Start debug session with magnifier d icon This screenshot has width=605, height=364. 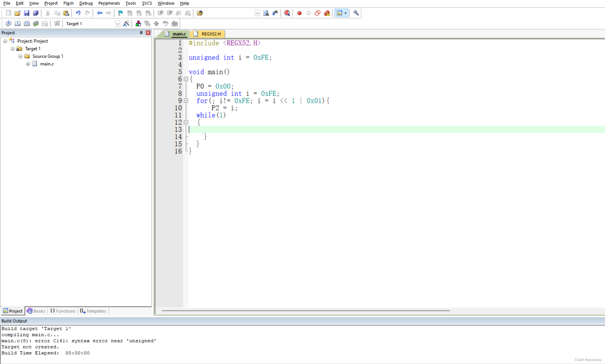[x=287, y=13]
